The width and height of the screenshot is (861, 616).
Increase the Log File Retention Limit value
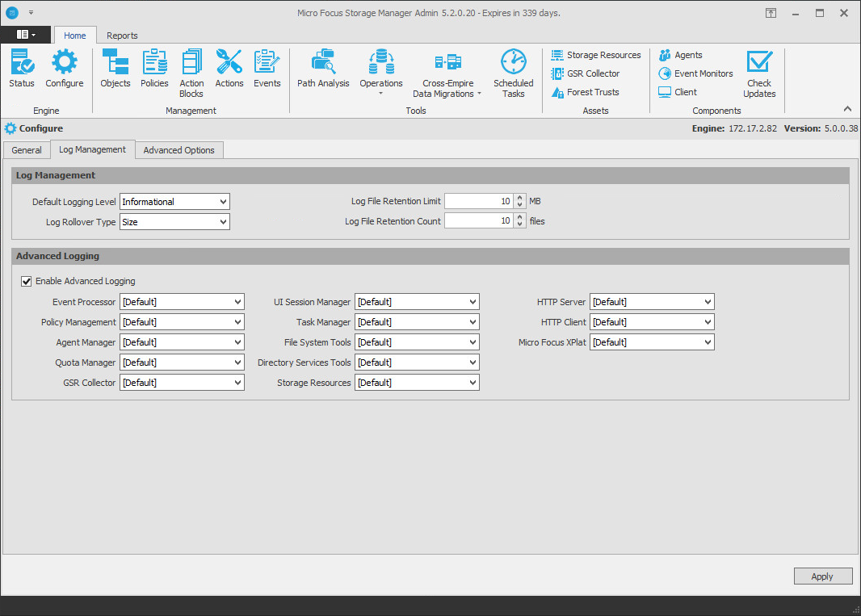[519, 198]
